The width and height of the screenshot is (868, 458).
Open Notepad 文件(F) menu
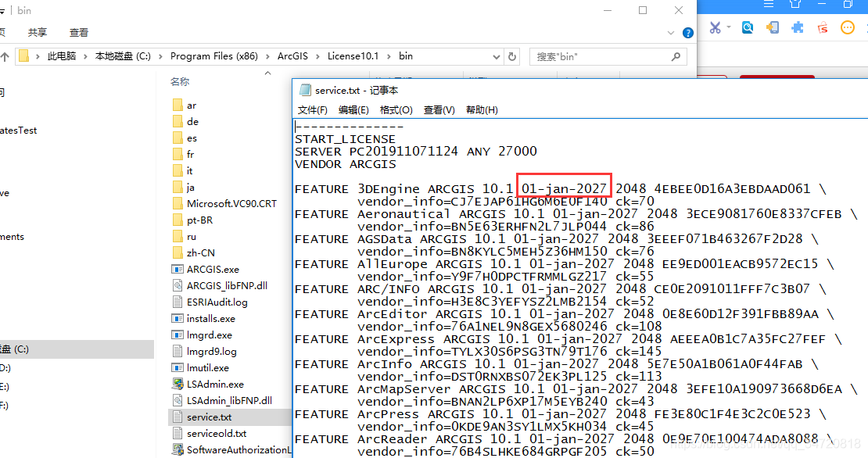pos(312,110)
